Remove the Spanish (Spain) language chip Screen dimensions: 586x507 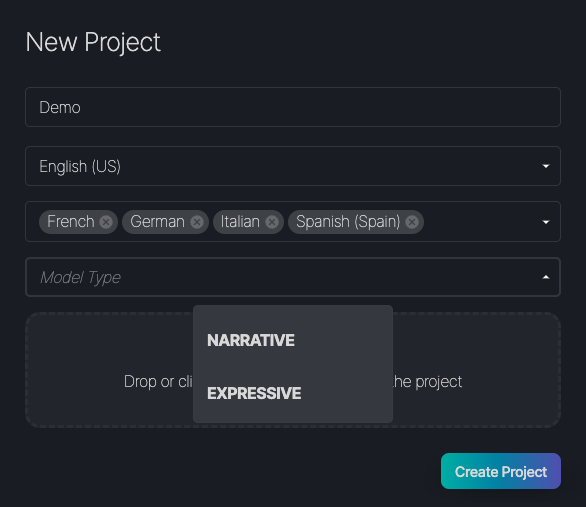[412, 222]
